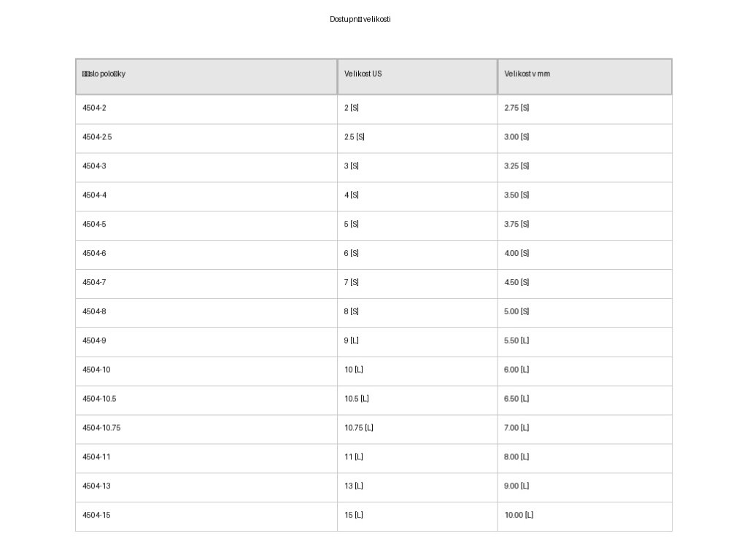Click the 4504-3 row item cell

(94, 166)
